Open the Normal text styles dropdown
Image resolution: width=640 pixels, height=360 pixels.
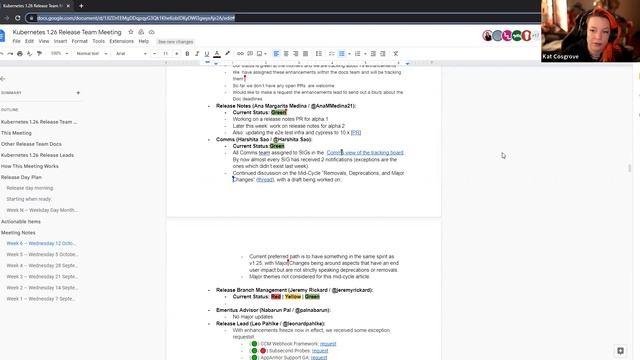[x=92, y=53]
